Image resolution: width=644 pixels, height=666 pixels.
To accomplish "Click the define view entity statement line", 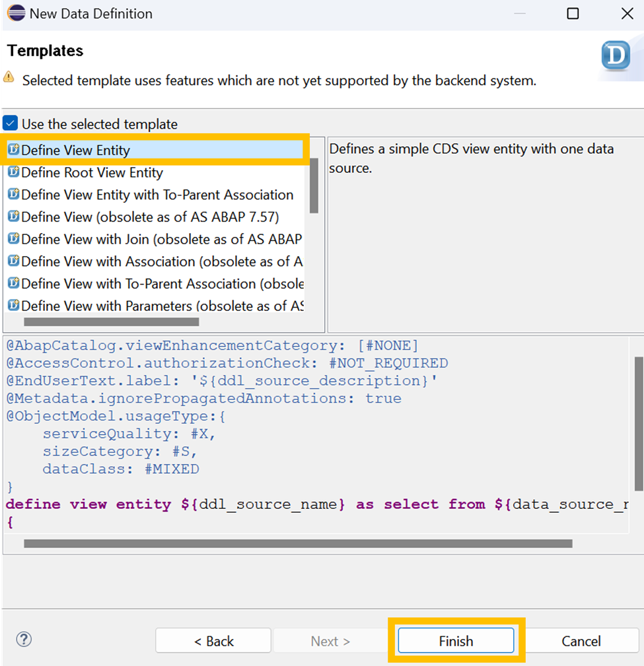I will 317,504.
